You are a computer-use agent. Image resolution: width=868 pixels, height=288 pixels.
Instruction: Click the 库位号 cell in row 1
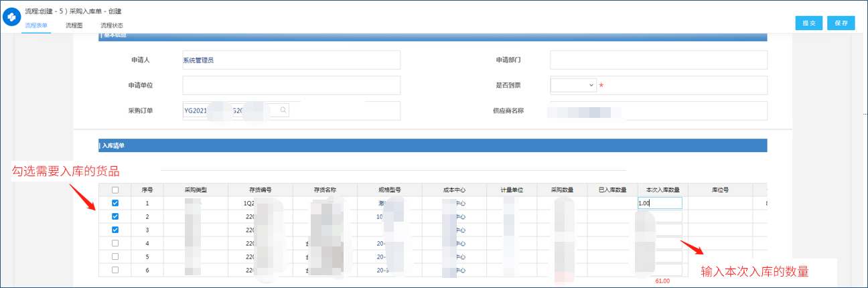720,203
